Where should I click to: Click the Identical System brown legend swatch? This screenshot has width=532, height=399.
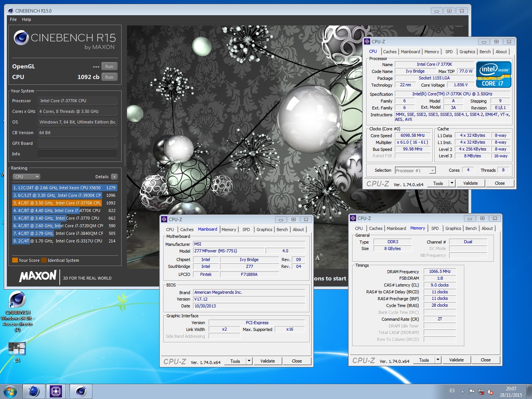pos(44,260)
